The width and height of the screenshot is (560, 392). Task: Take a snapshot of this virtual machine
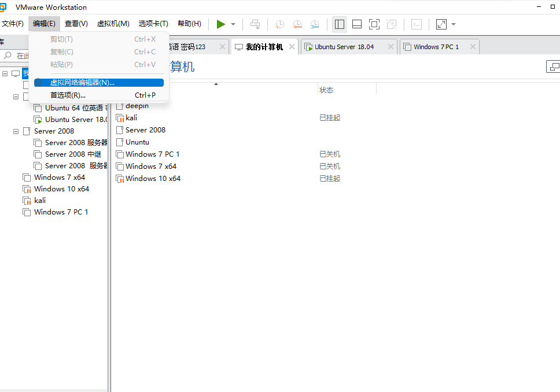[x=279, y=24]
